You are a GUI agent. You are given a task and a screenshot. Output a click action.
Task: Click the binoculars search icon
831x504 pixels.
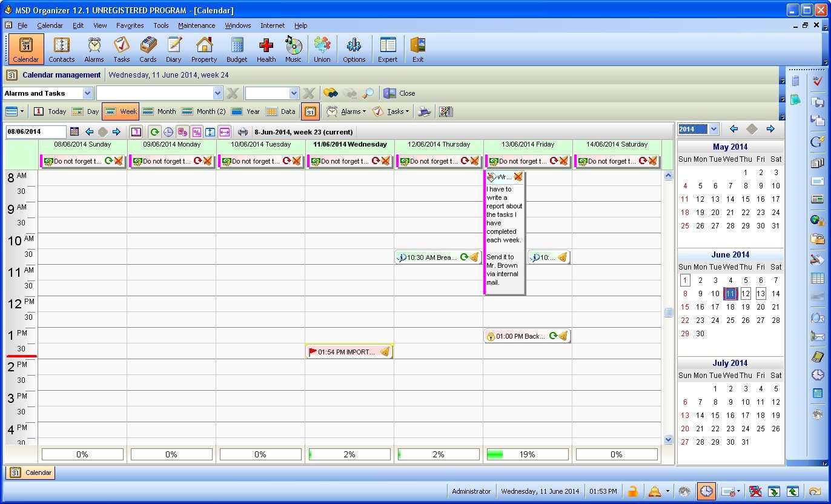[330, 93]
